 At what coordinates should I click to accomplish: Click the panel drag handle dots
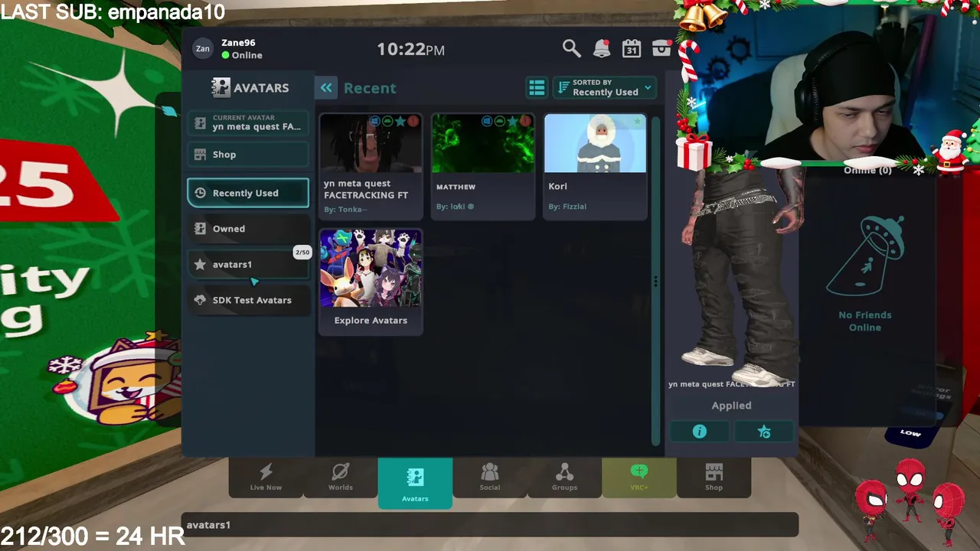(x=655, y=282)
